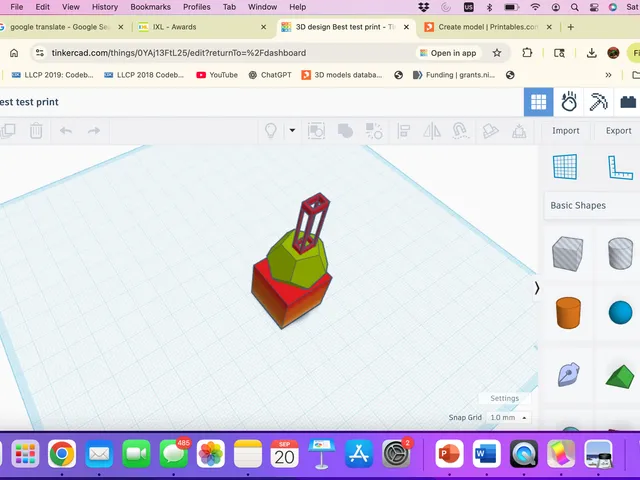Image resolution: width=640 pixels, height=480 pixels.
Task: Select the Workplane tool icon
Action: point(565,167)
